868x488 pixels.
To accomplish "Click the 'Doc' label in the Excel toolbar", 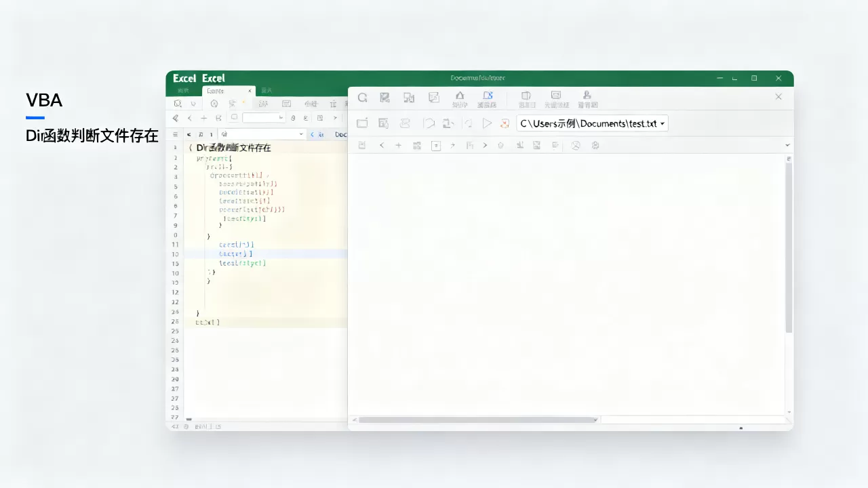I will coord(341,135).
